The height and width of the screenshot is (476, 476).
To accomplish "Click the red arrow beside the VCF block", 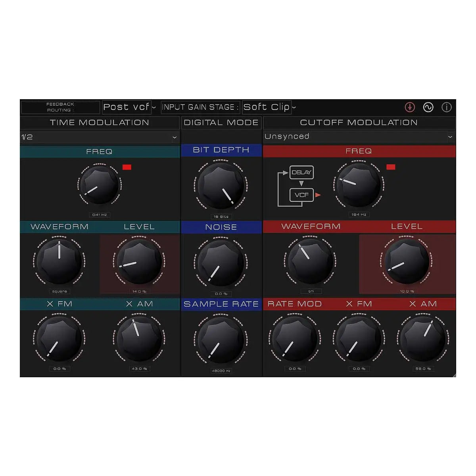I will click(x=319, y=195).
